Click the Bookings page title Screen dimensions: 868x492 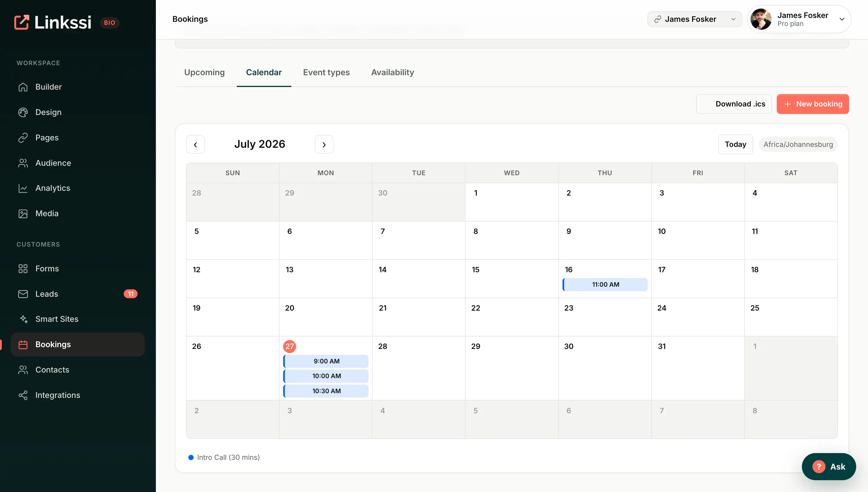tap(190, 19)
